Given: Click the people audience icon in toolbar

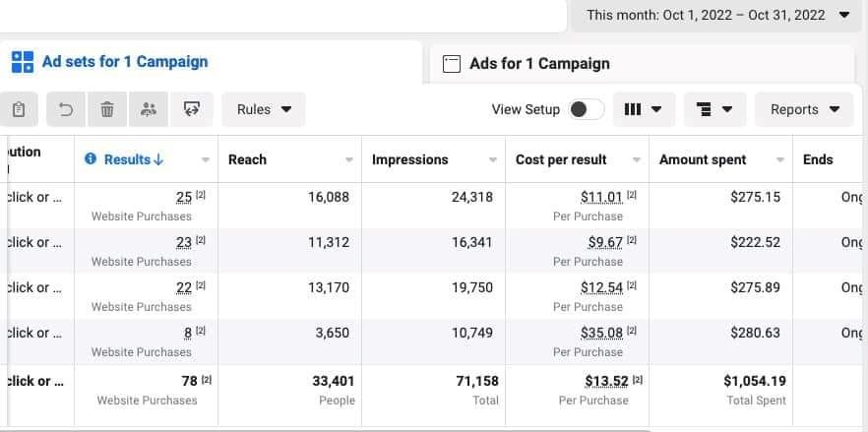Looking at the screenshot, I should pyautogui.click(x=149, y=110).
